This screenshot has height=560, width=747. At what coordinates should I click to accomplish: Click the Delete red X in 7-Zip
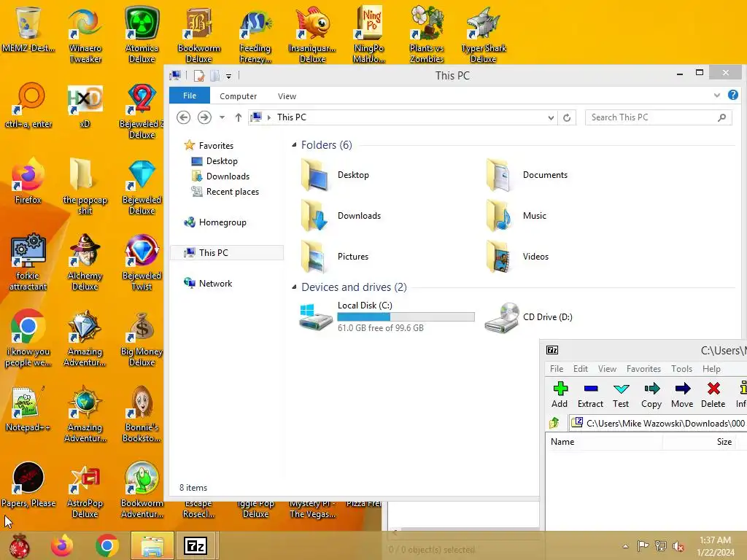click(713, 389)
